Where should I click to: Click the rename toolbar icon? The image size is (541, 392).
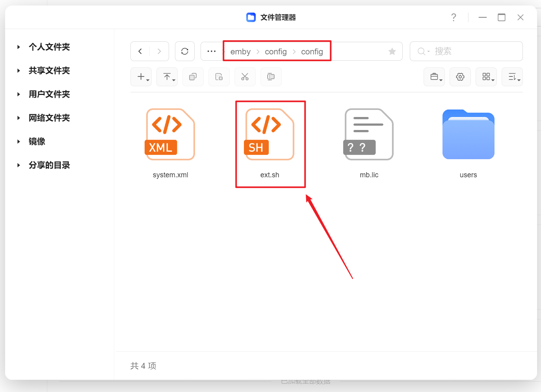(271, 77)
